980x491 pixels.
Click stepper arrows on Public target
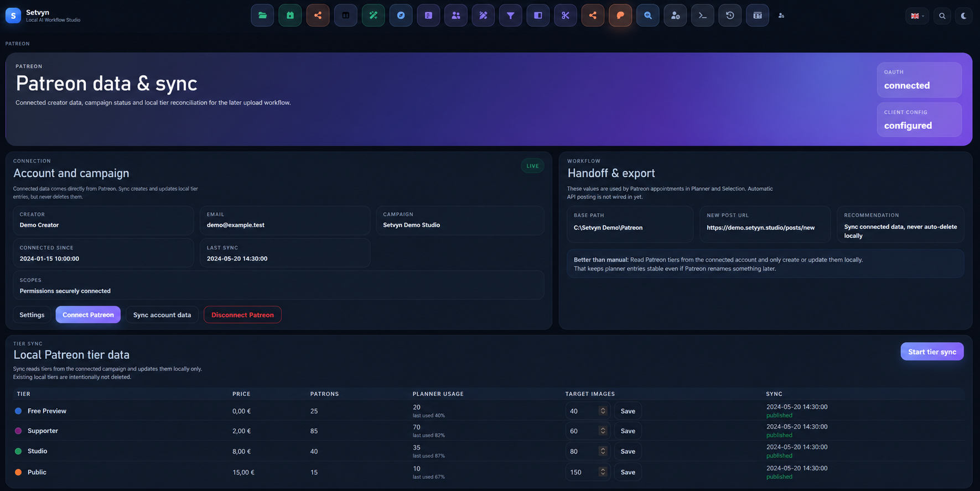[603, 472]
